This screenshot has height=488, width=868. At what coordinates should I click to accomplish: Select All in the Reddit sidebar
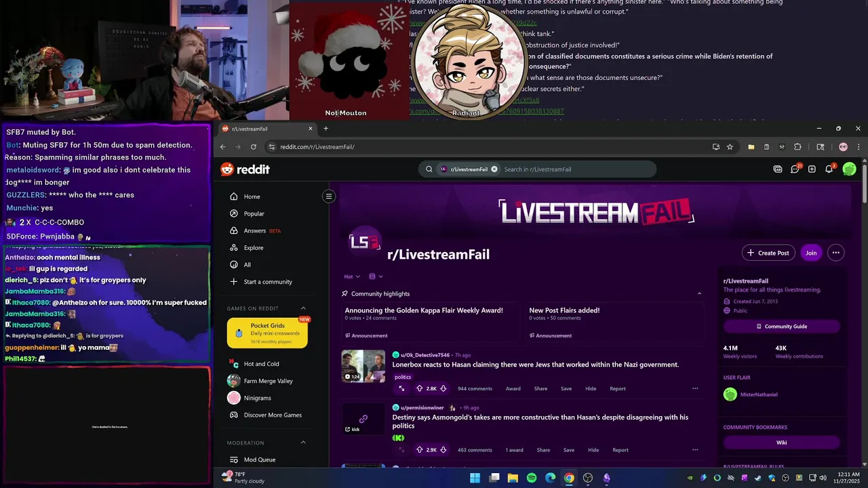[x=270, y=264]
